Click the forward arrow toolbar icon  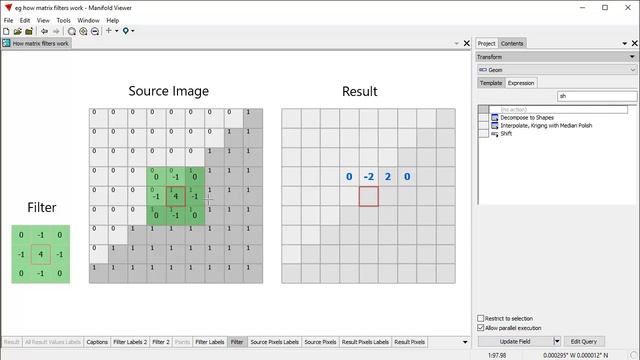click(x=56, y=31)
